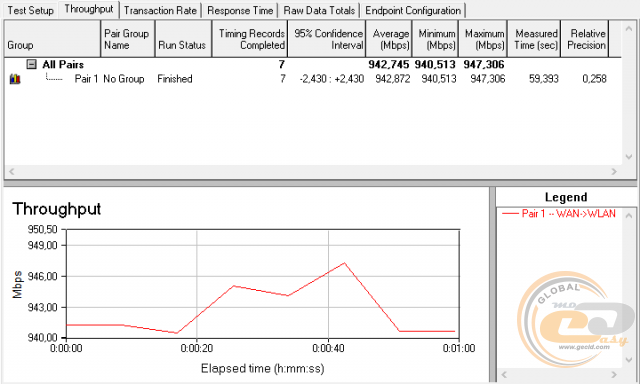Select the Throughput tab
This screenshot has width=640, height=384.
(89, 9)
